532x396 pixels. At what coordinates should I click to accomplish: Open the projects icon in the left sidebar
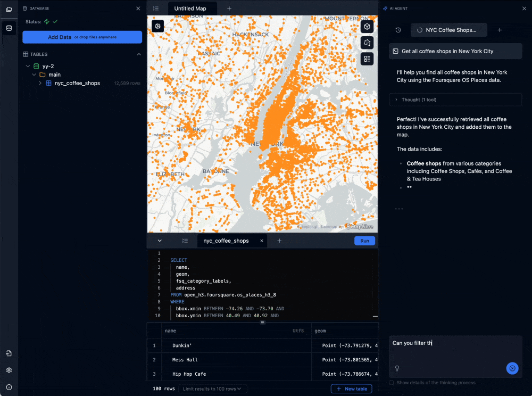[9, 9]
